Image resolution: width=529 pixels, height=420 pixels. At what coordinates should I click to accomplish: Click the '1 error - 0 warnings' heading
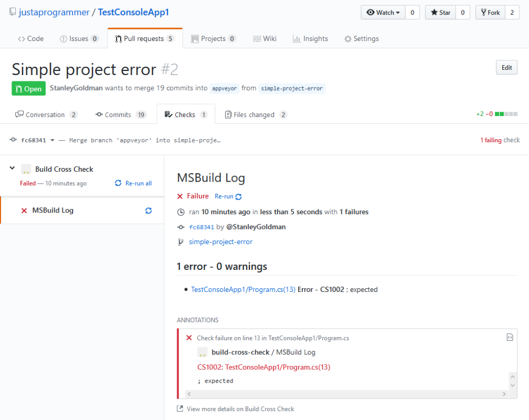pyautogui.click(x=221, y=266)
